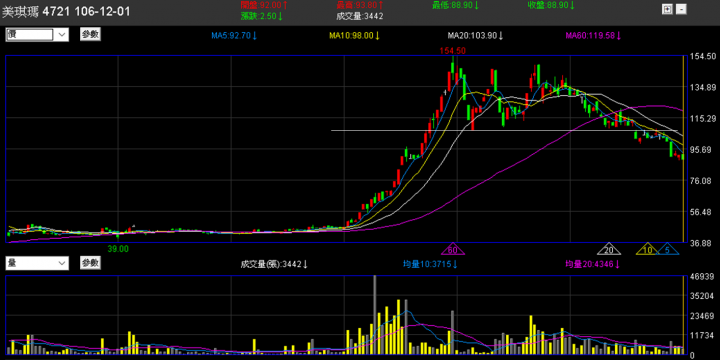Click the 美琪瑪 4721 106-12-01 title
The image size is (720, 360).
pos(66,12)
